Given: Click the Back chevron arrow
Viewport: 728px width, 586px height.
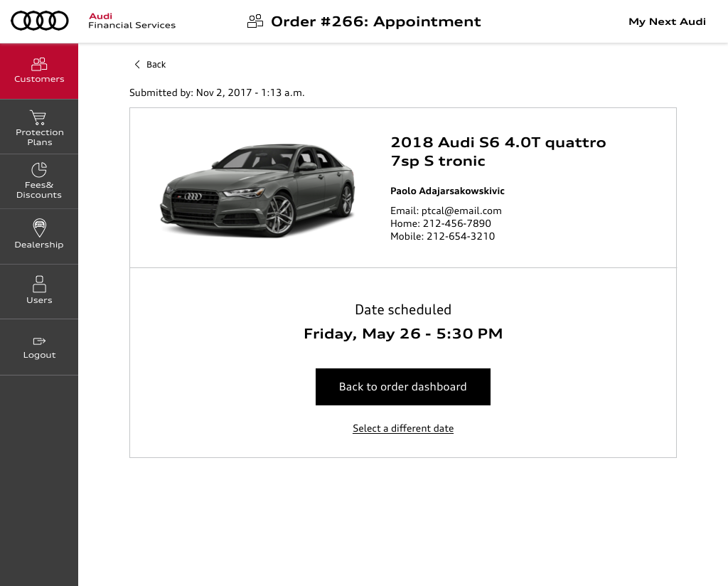Looking at the screenshot, I should (x=137, y=65).
